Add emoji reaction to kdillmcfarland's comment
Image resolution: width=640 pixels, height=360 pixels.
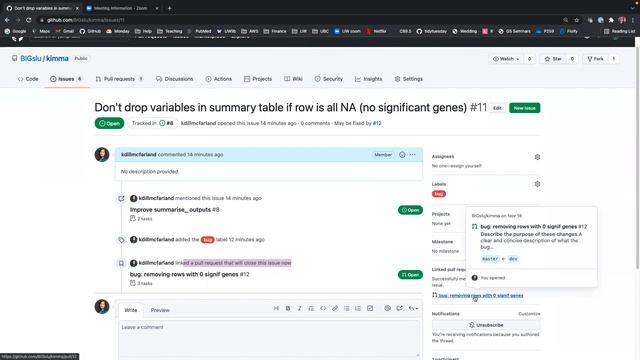[402, 155]
